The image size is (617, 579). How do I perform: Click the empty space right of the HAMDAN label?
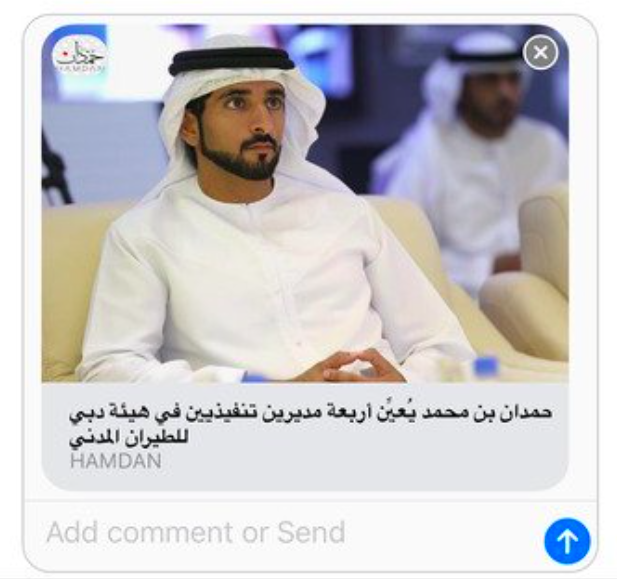coord(354,461)
